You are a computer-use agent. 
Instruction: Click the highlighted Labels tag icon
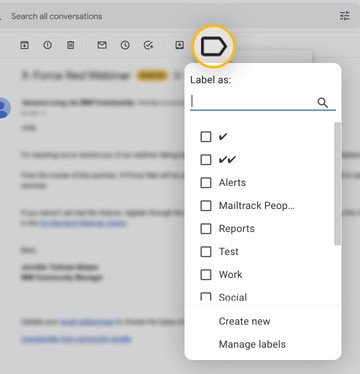coord(214,46)
